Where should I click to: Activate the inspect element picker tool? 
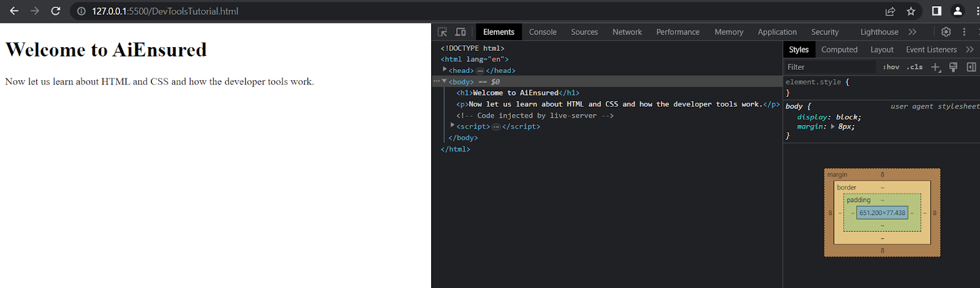pos(442,32)
